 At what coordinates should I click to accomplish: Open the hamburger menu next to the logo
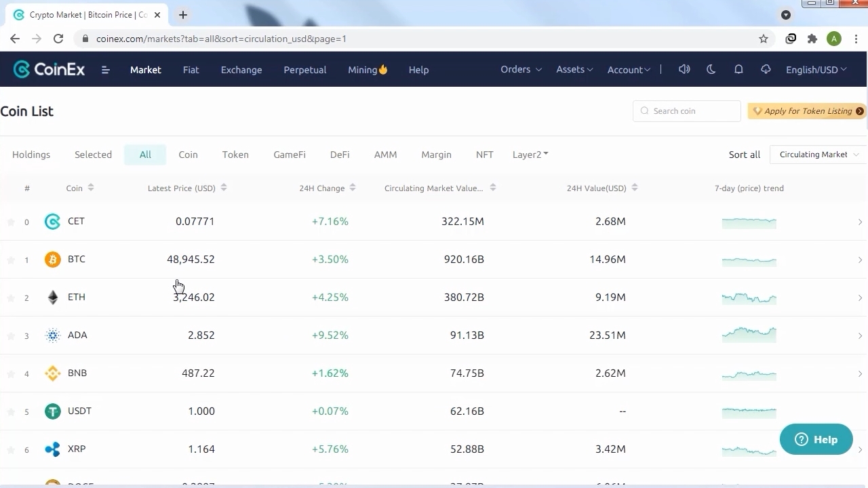(x=105, y=70)
